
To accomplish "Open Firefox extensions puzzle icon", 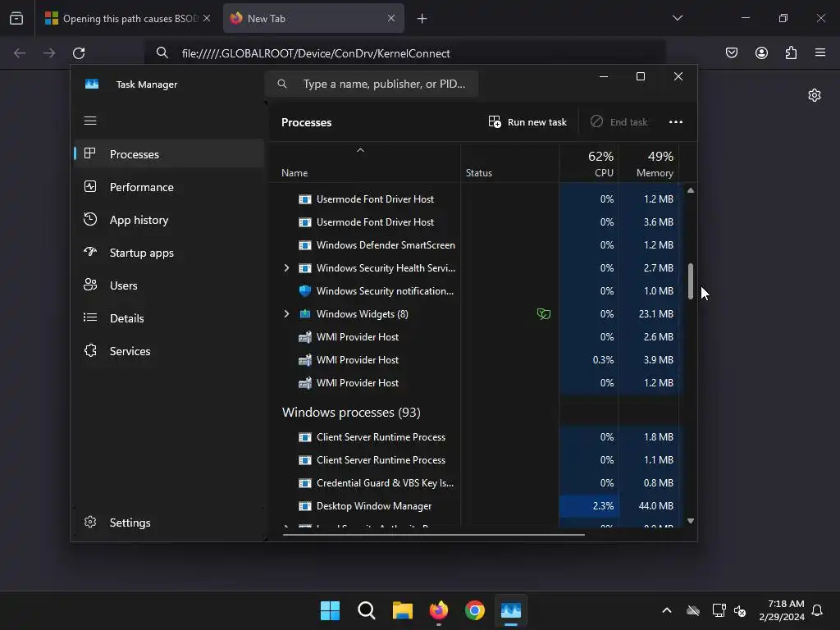I will coord(791,52).
